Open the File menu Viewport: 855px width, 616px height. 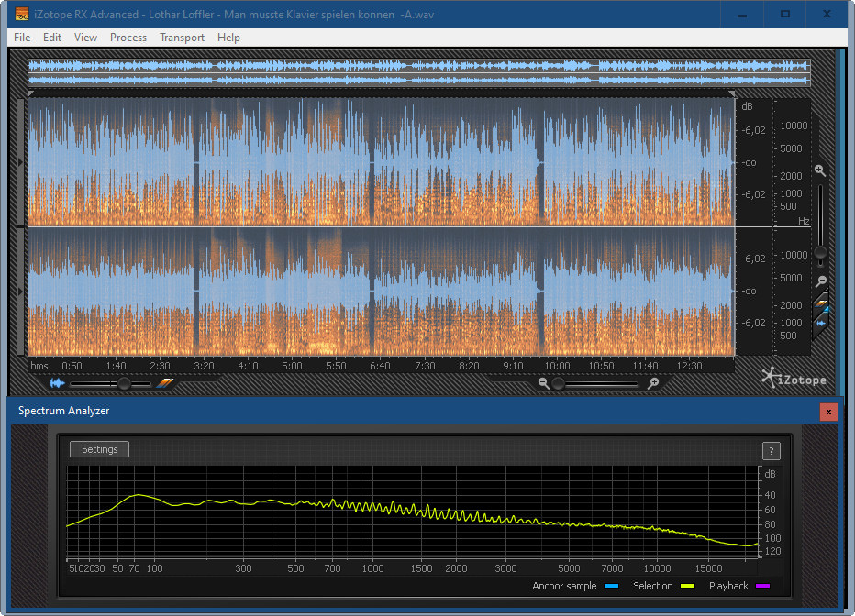click(x=22, y=38)
